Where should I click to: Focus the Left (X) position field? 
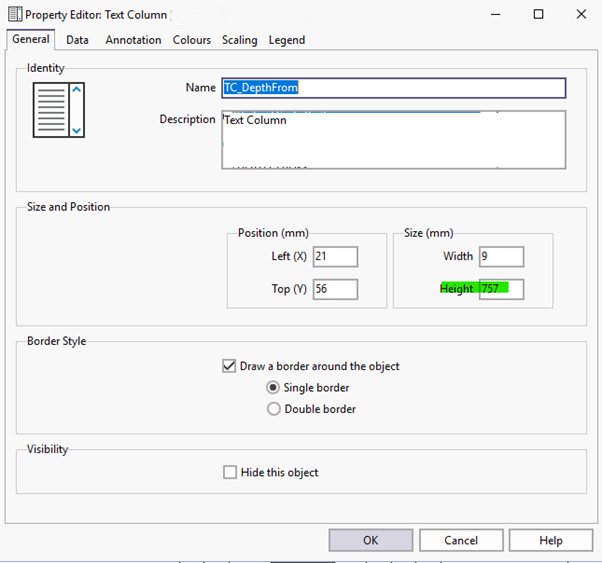tap(335, 256)
